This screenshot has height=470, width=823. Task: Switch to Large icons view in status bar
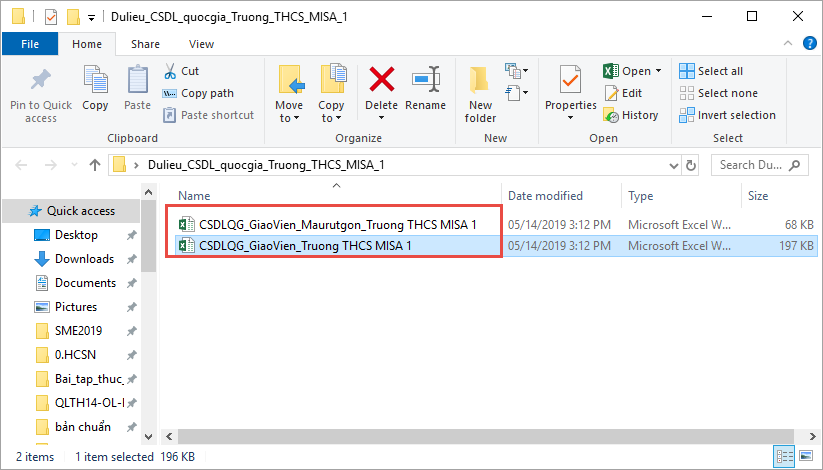click(806, 456)
